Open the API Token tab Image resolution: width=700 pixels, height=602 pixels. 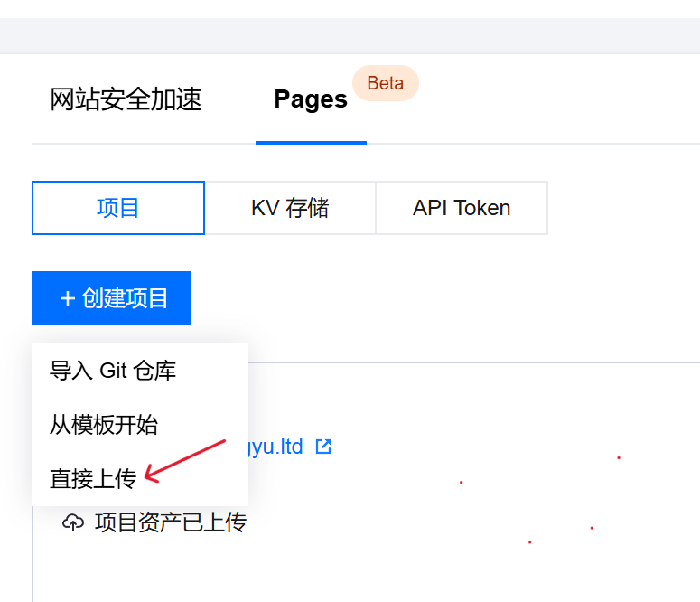tap(462, 208)
